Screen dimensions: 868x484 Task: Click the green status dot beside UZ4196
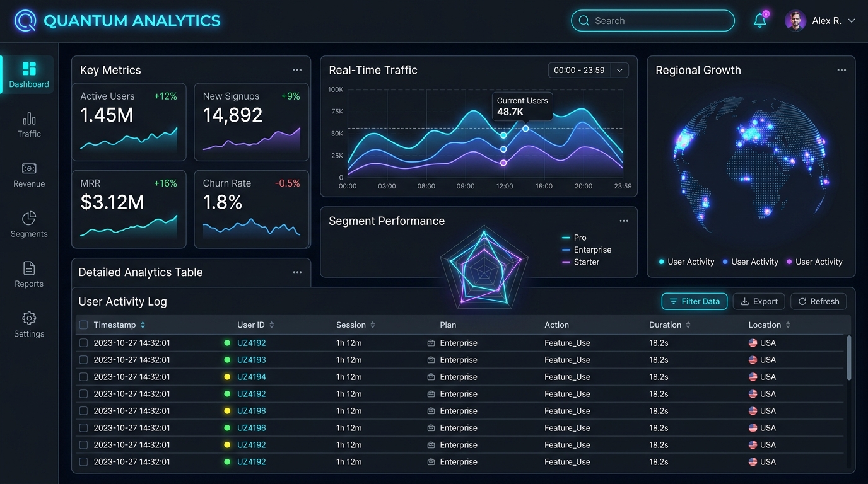point(227,428)
